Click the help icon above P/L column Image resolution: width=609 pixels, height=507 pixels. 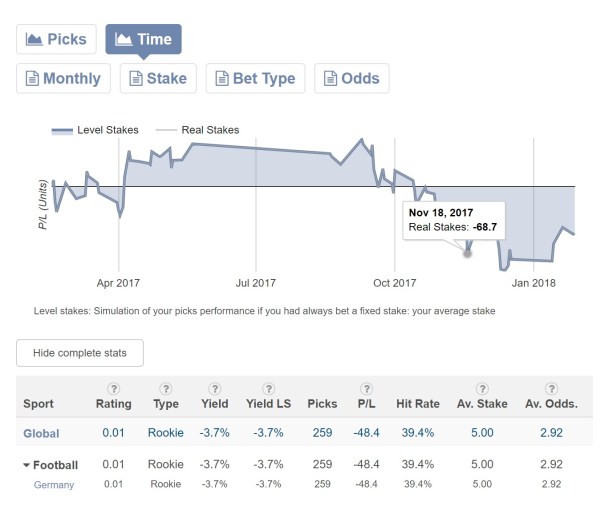(367, 388)
